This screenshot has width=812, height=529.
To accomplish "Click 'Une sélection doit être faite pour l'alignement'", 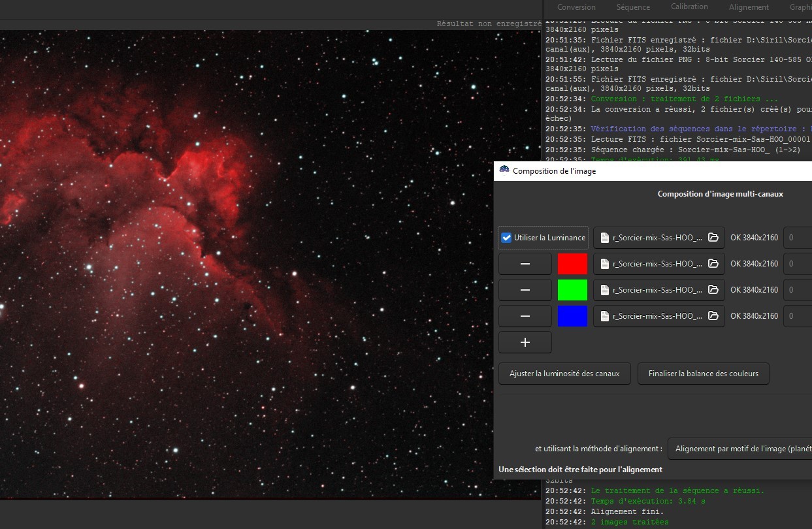I will coord(580,470).
